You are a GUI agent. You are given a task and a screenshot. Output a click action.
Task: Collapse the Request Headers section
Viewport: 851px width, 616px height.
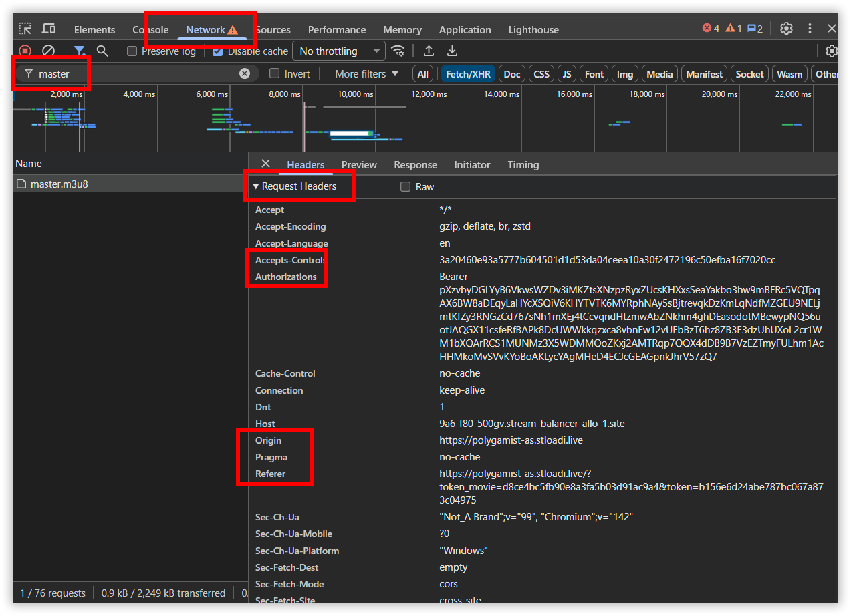(294, 186)
